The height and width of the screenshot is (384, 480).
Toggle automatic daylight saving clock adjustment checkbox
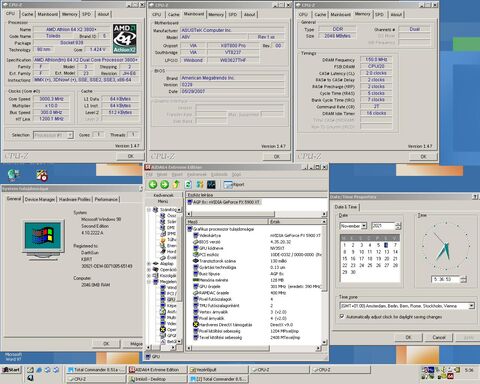point(342,316)
